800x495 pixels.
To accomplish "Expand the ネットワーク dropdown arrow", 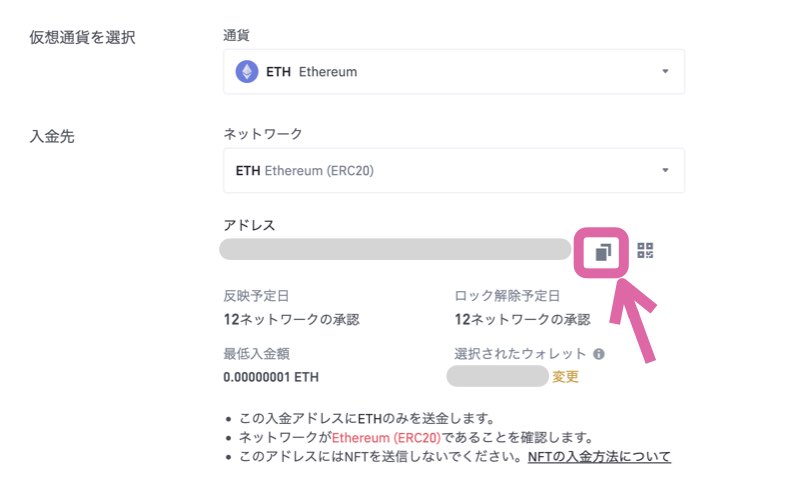I will coord(665,170).
